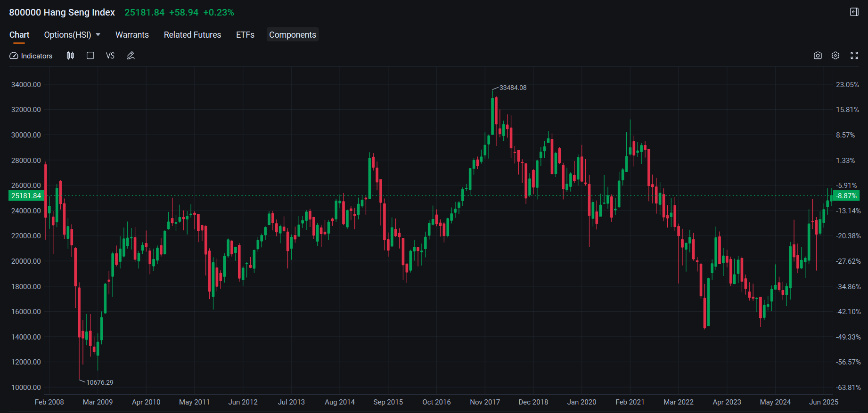Click the 33484.08 high price label
This screenshot has width=868, height=413.
[x=513, y=88]
